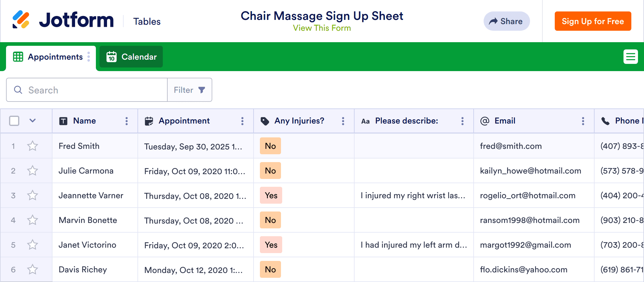Open Appointment column three-dot menu
The height and width of the screenshot is (282, 644).
(242, 121)
